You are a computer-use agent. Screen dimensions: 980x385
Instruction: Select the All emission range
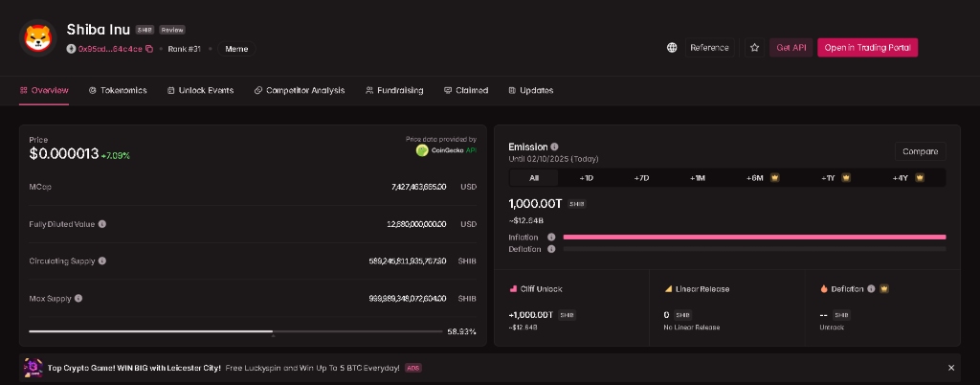[x=534, y=178]
